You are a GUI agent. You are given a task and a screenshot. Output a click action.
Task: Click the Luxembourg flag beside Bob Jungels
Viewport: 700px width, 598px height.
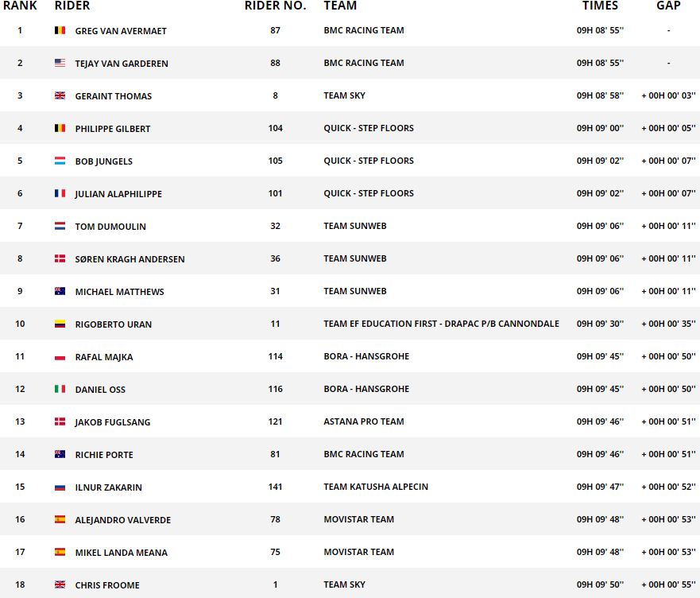[x=60, y=161]
